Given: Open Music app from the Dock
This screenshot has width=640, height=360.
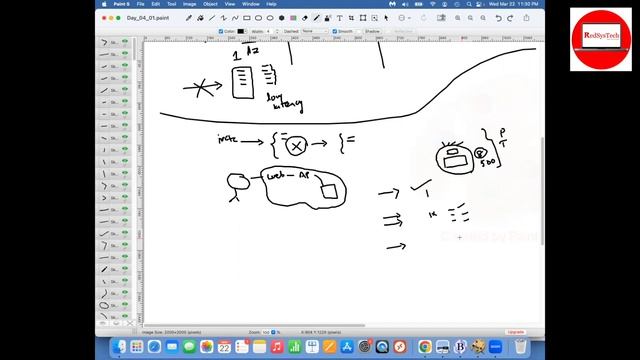Looking at the screenshot, I should tap(277, 347).
